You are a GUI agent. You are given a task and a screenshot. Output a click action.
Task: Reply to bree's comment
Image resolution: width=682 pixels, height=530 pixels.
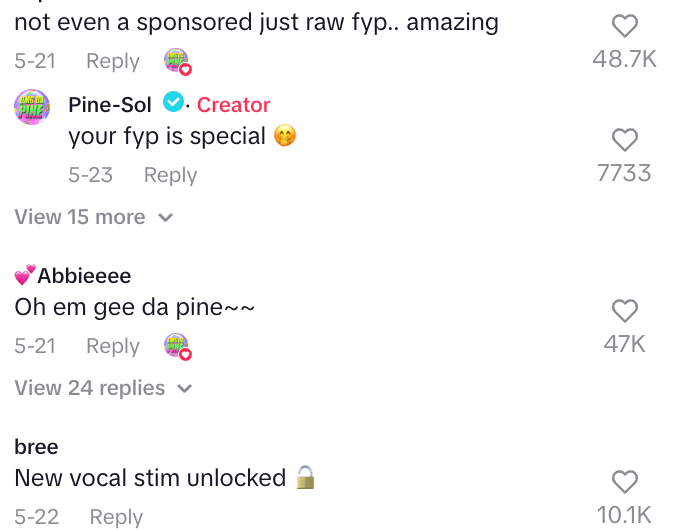coord(117,517)
